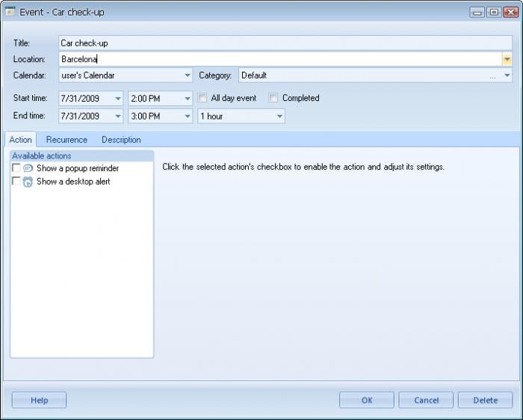Viewport: 523px width, 420px height.
Task: Open the Category dropdown arrow
Action: pos(507,75)
